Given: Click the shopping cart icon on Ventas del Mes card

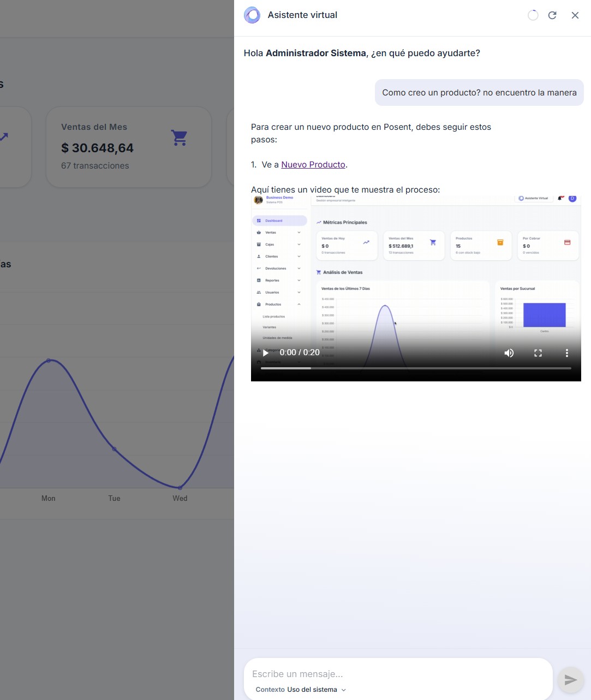Looking at the screenshot, I should click(179, 138).
